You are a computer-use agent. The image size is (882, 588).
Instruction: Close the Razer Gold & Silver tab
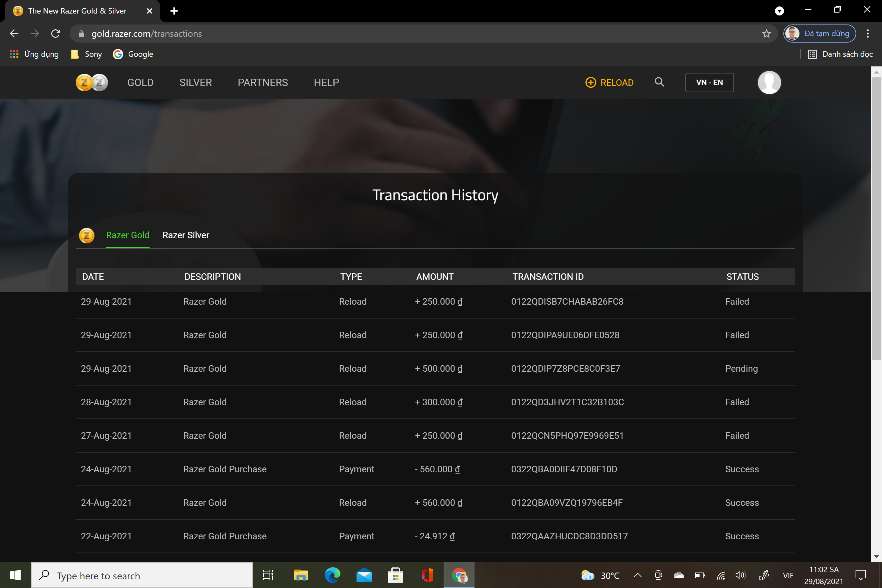[x=149, y=11]
